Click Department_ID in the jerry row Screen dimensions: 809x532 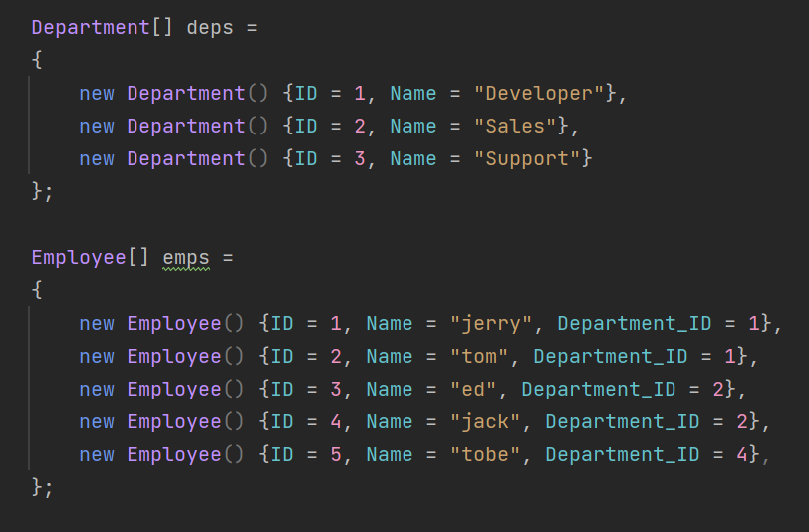point(634,324)
